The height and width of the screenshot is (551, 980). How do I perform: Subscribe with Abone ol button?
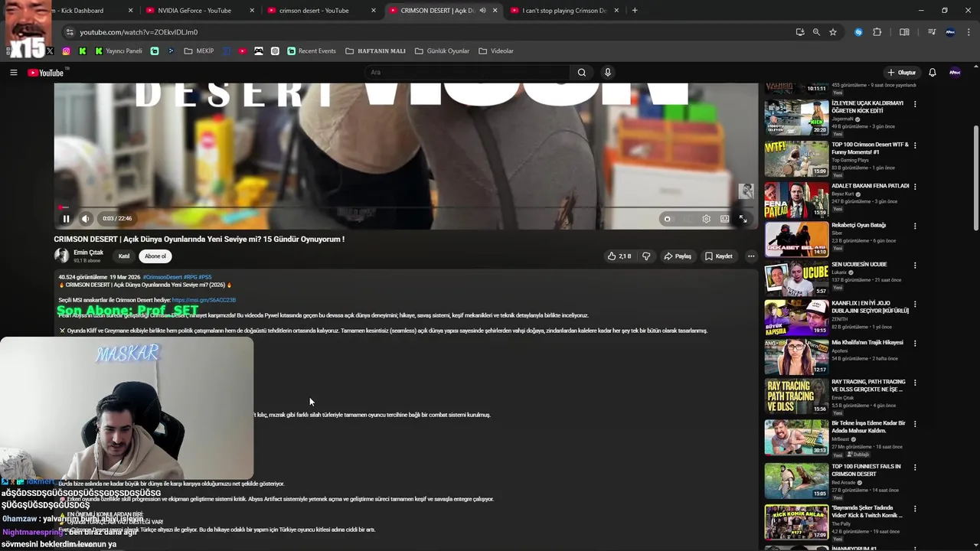155,256
